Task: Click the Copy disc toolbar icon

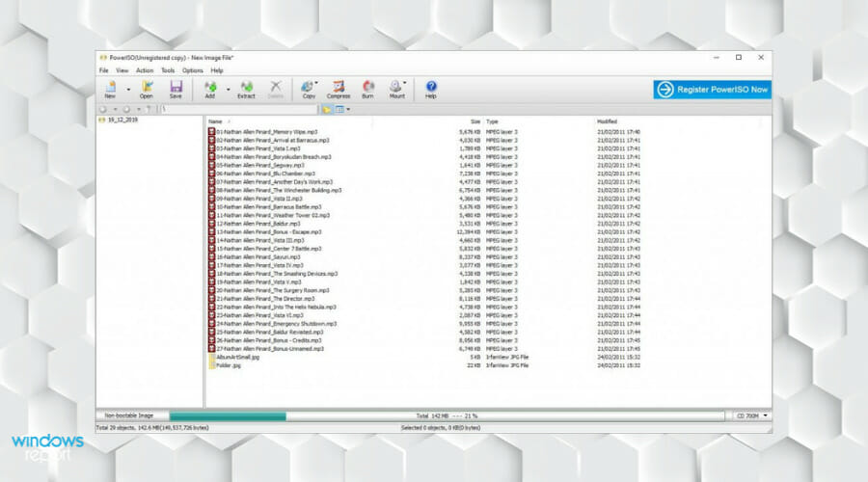Action: 309,89
